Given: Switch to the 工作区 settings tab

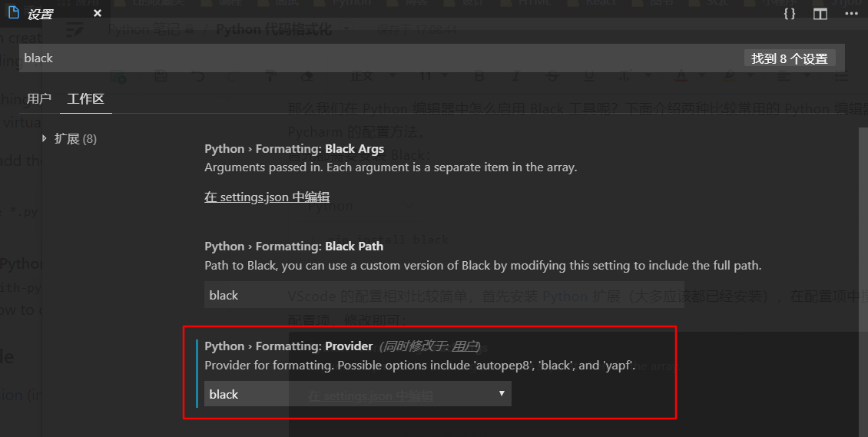Looking at the screenshot, I should pos(86,99).
